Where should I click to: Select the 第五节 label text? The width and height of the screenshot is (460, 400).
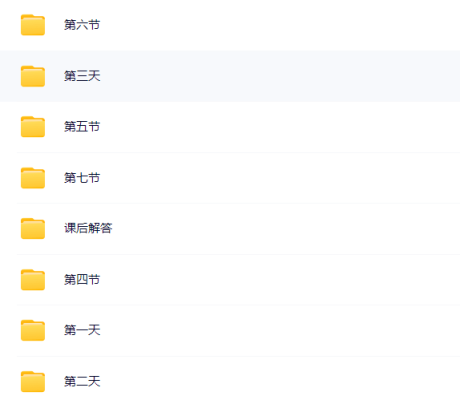tap(82, 127)
